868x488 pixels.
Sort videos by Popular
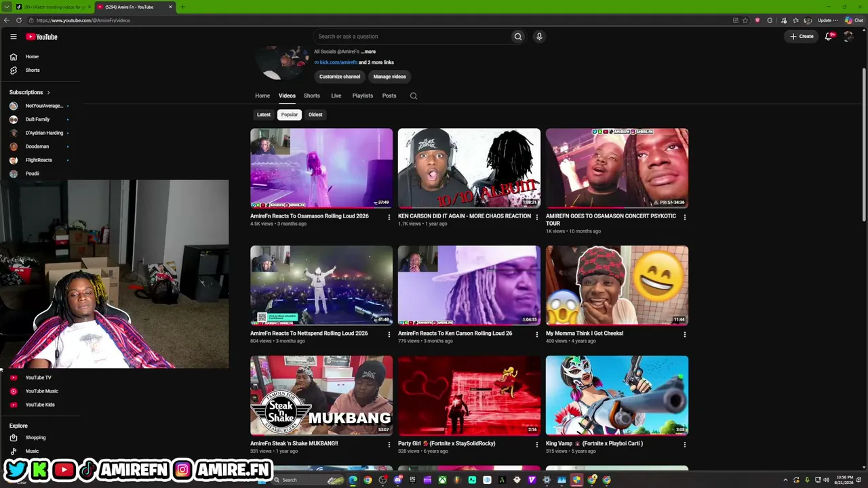pos(290,115)
